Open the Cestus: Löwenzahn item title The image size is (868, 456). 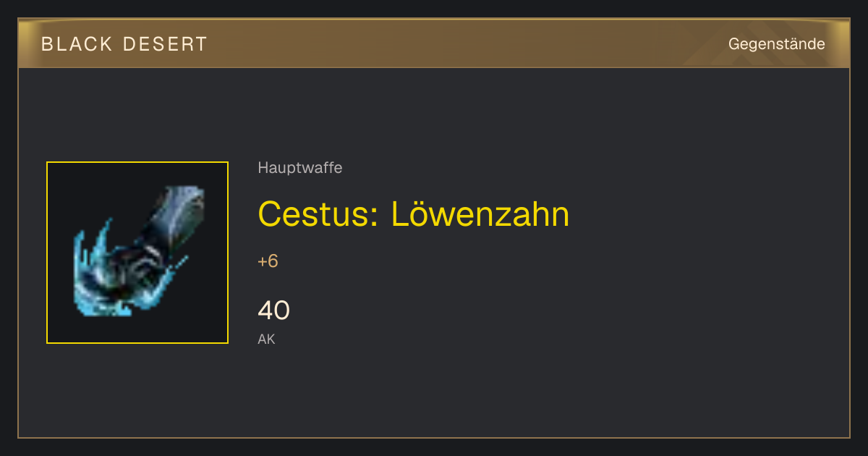[x=414, y=214]
